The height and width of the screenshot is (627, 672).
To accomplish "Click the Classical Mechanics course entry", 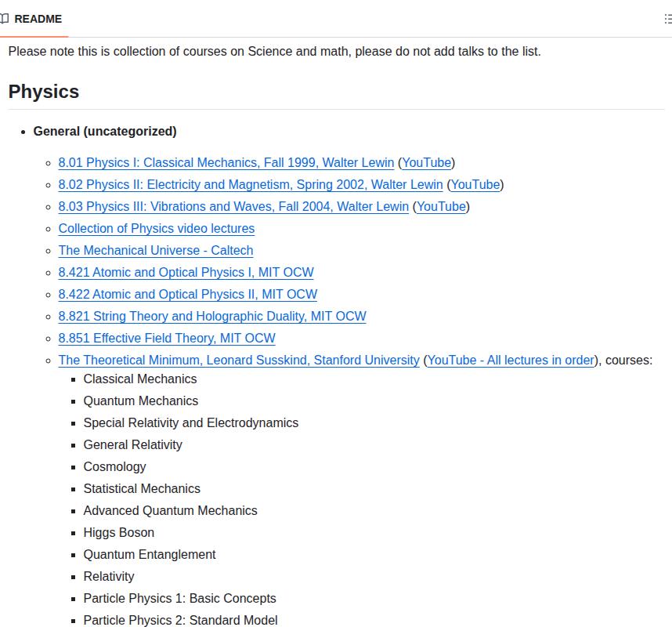I will [x=140, y=379].
